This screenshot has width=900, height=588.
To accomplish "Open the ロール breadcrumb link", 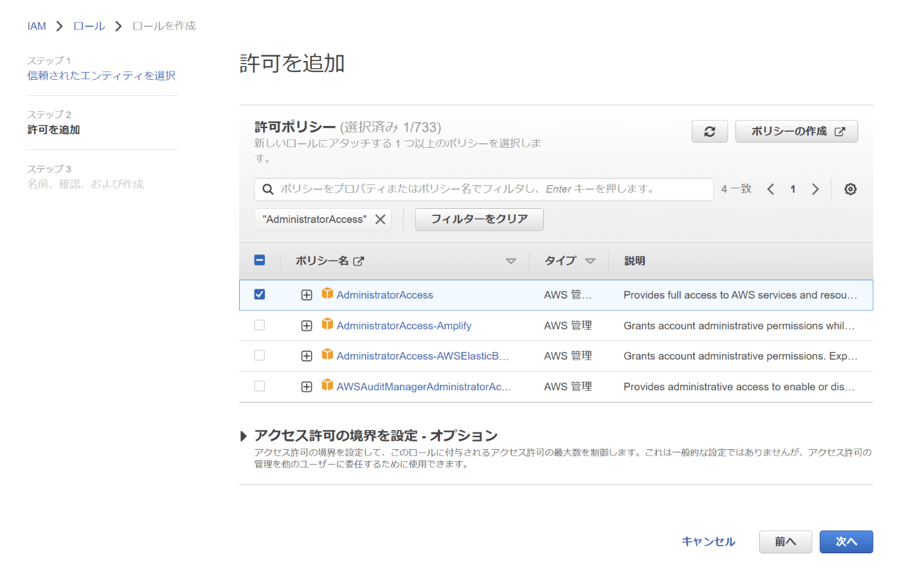I will tap(89, 26).
